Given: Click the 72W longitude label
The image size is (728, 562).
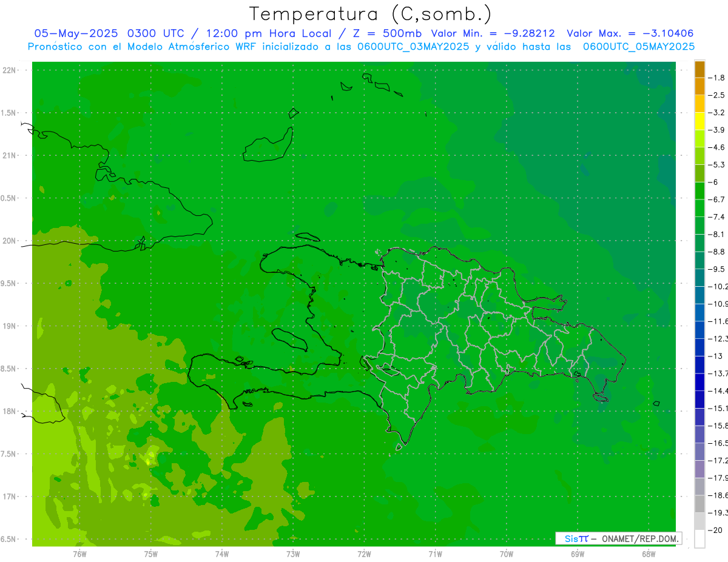Looking at the screenshot, I should 364,554.
